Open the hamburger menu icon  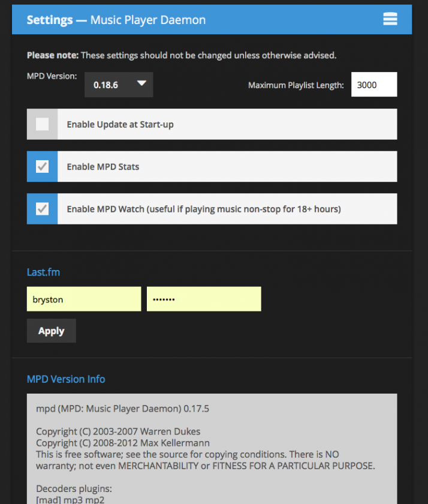point(390,19)
